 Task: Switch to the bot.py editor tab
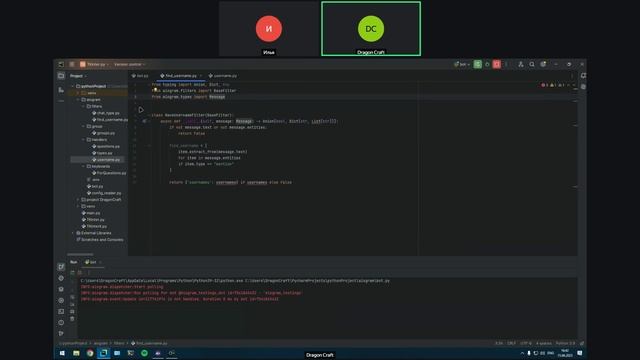pyautogui.click(x=140, y=76)
